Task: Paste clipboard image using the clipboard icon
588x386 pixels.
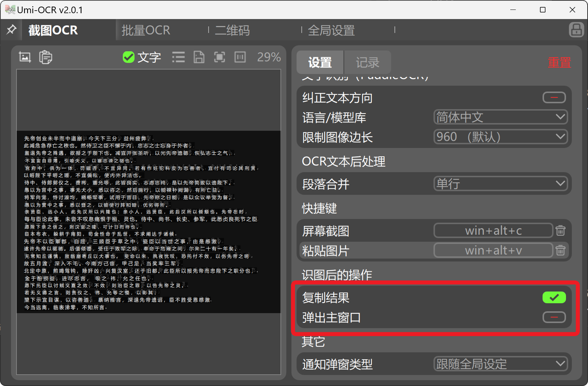Action: pyautogui.click(x=46, y=57)
